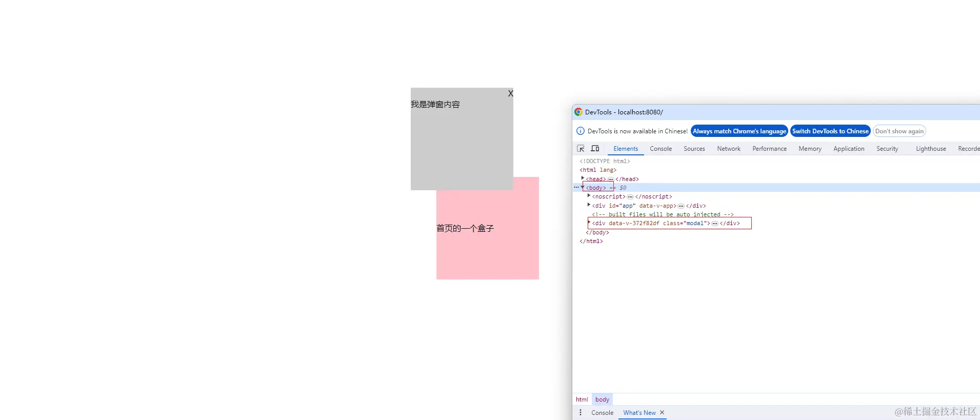Close the gray modal with the X
The image size is (980, 420).
510,93
